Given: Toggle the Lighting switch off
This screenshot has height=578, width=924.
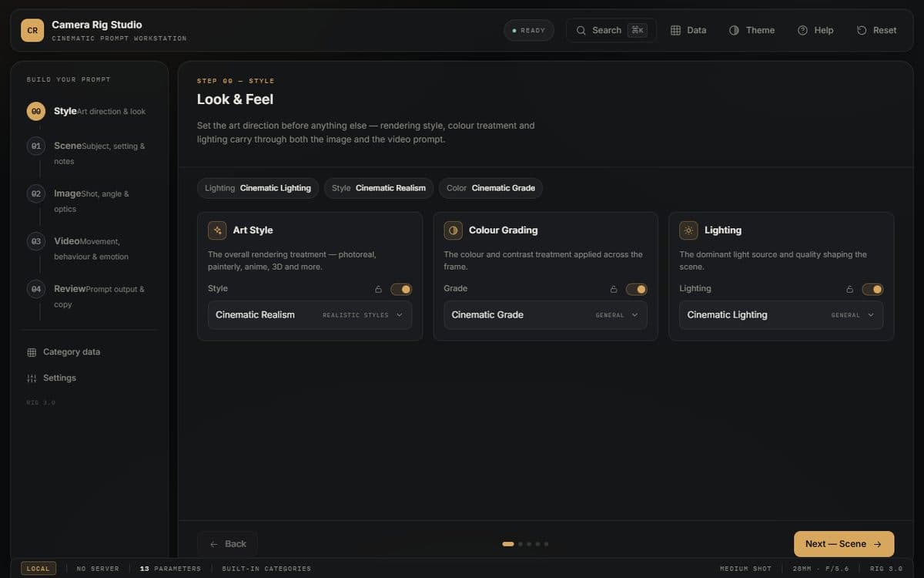Looking at the screenshot, I should [872, 289].
